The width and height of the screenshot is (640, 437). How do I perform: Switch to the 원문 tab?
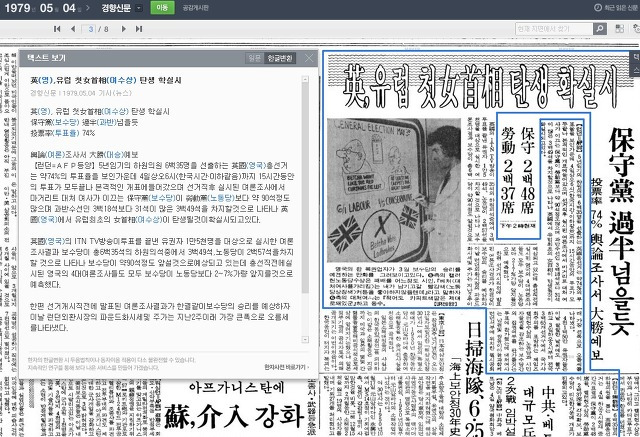coord(255,58)
